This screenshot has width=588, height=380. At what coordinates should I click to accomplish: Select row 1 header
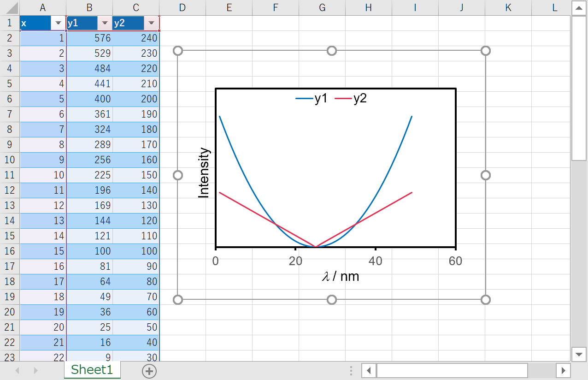[x=10, y=23]
